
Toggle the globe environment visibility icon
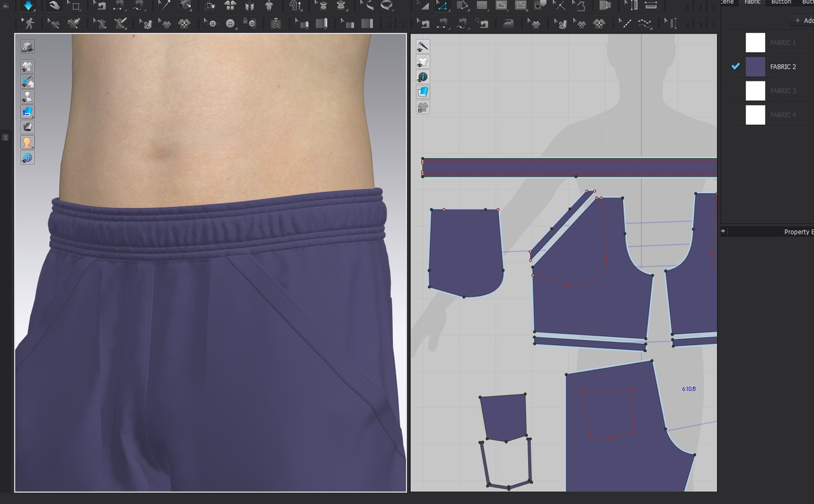coord(27,158)
